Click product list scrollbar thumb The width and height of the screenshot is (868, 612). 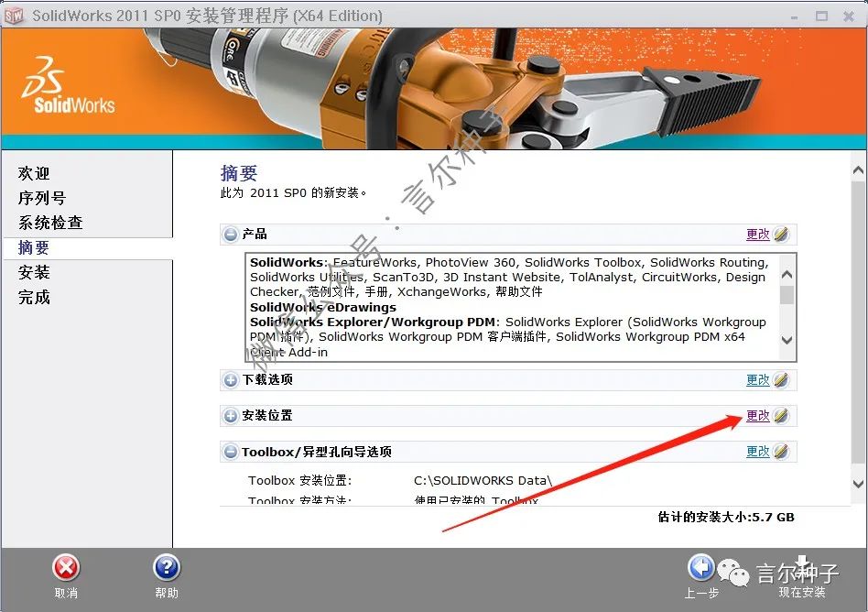pyautogui.click(x=787, y=295)
